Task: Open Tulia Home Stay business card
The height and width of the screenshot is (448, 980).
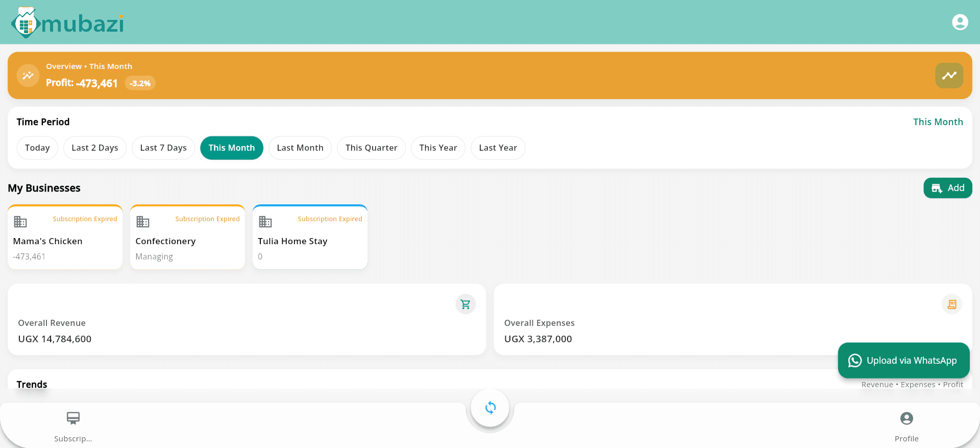Action: (x=310, y=237)
